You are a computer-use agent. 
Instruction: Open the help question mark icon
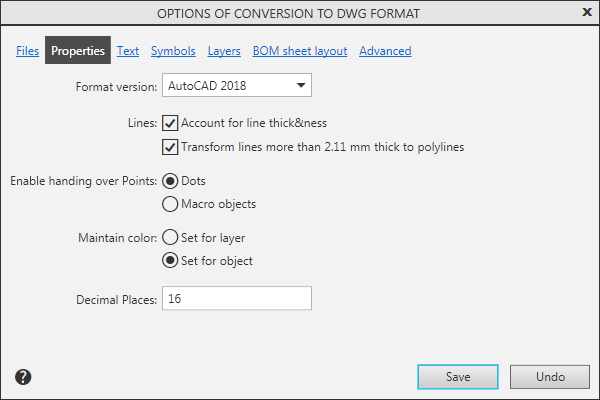click(24, 377)
